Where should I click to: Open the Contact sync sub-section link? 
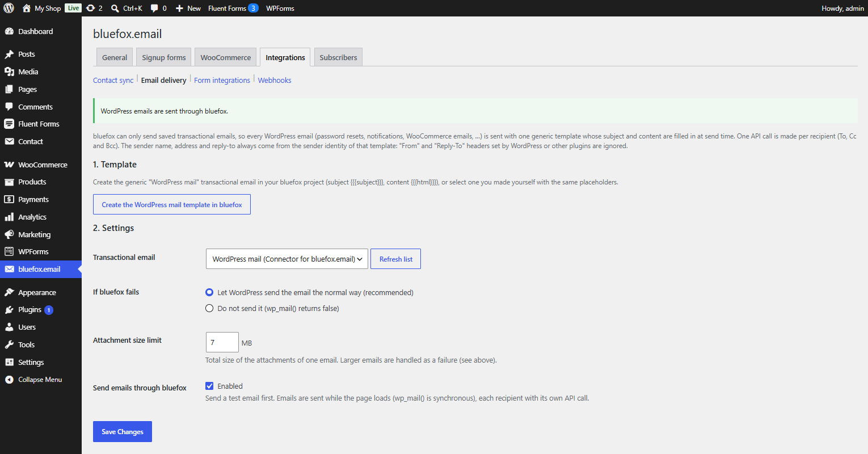pos(113,80)
